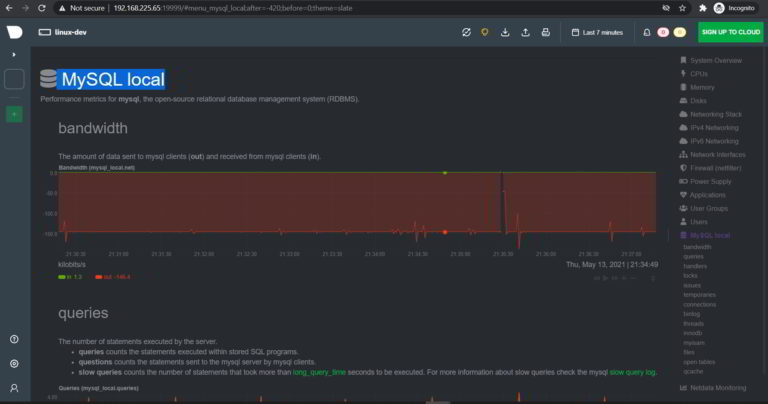
Task: Click the crossed-out eye icon in address bar
Action: point(666,8)
